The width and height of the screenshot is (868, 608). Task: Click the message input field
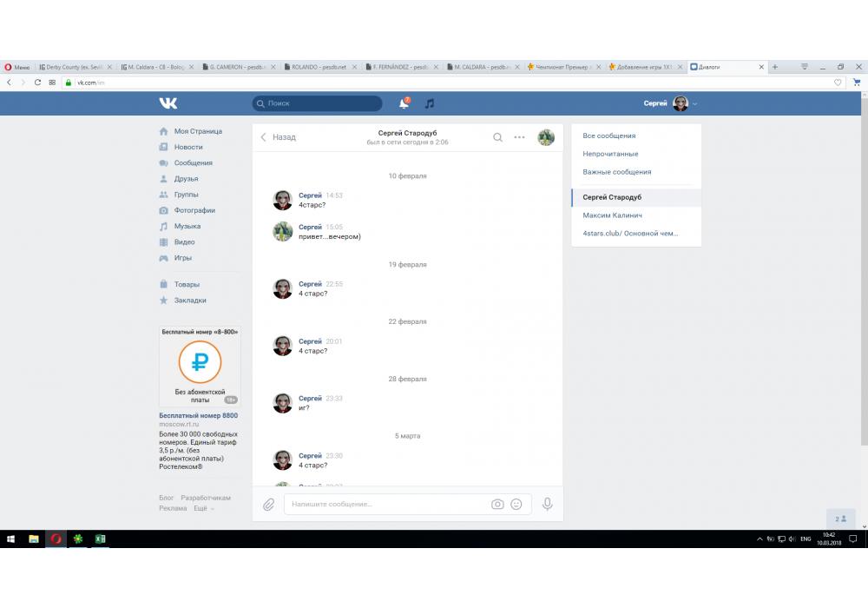pyautogui.click(x=386, y=504)
